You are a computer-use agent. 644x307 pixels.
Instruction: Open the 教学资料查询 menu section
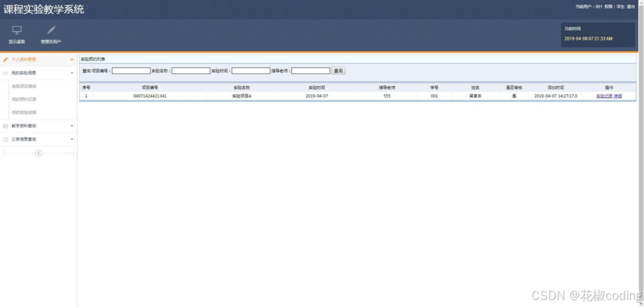[x=38, y=126]
